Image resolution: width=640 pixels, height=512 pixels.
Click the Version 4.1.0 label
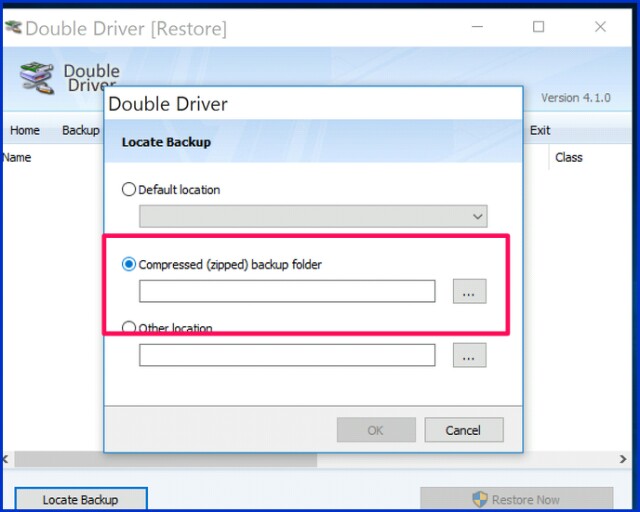click(x=576, y=98)
